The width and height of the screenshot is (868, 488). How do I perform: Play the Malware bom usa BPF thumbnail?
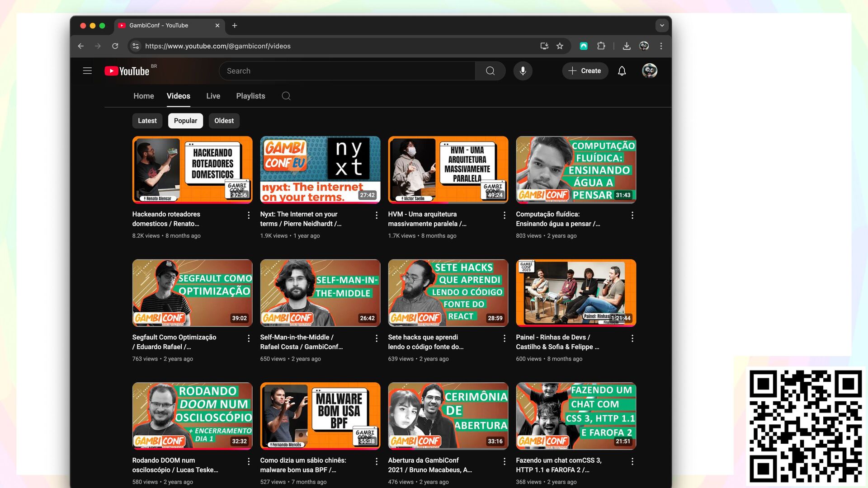click(x=320, y=416)
